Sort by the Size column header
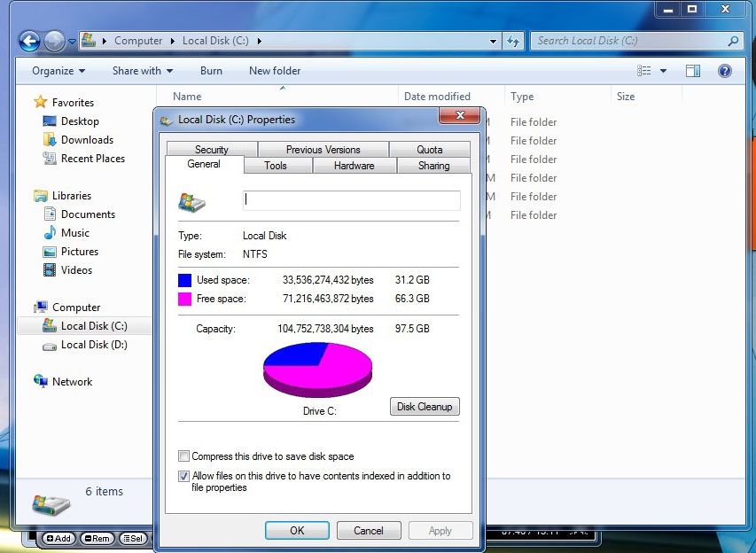The height and width of the screenshot is (553, 756). click(x=626, y=97)
